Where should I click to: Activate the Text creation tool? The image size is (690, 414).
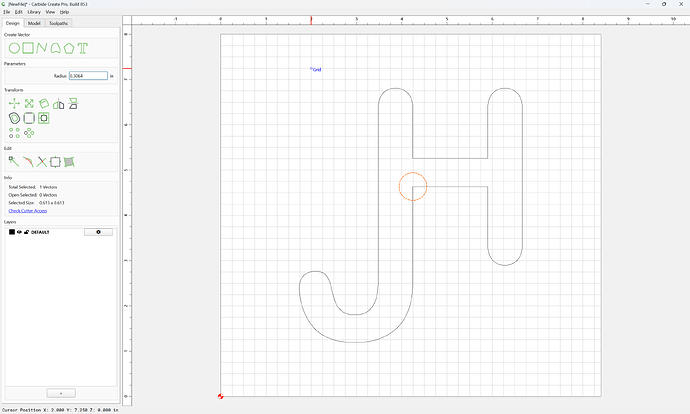83,48
